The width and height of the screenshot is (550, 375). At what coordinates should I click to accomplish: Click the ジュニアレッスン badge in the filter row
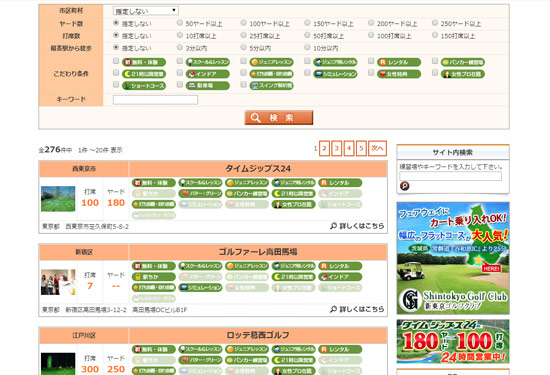(x=271, y=62)
